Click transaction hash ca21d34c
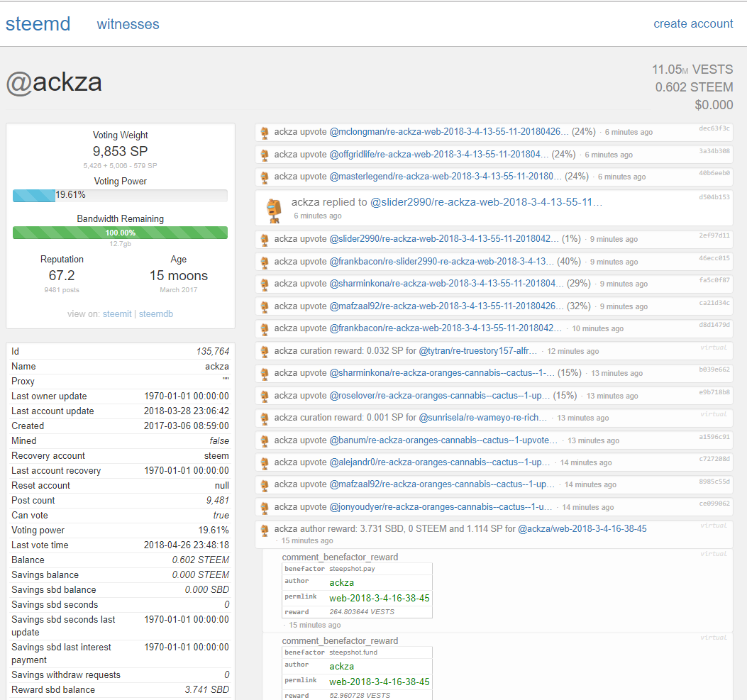Screen dimensions: 747x700 coord(714,303)
